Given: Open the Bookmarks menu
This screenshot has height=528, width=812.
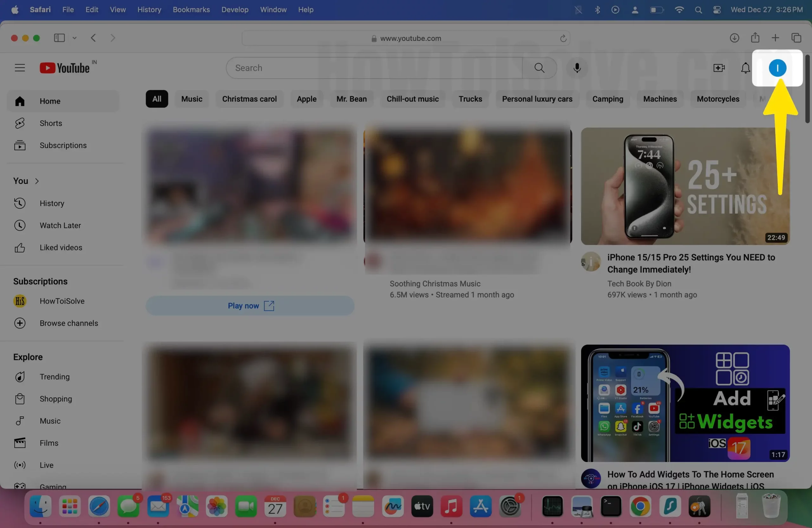Looking at the screenshot, I should 191,10.
